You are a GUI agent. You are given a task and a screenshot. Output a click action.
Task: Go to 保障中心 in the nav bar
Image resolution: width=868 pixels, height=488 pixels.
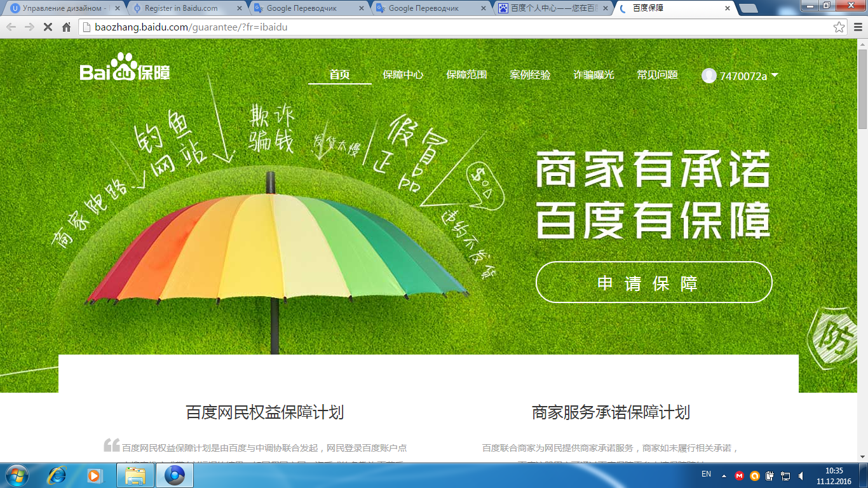pyautogui.click(x=403, y=75)
